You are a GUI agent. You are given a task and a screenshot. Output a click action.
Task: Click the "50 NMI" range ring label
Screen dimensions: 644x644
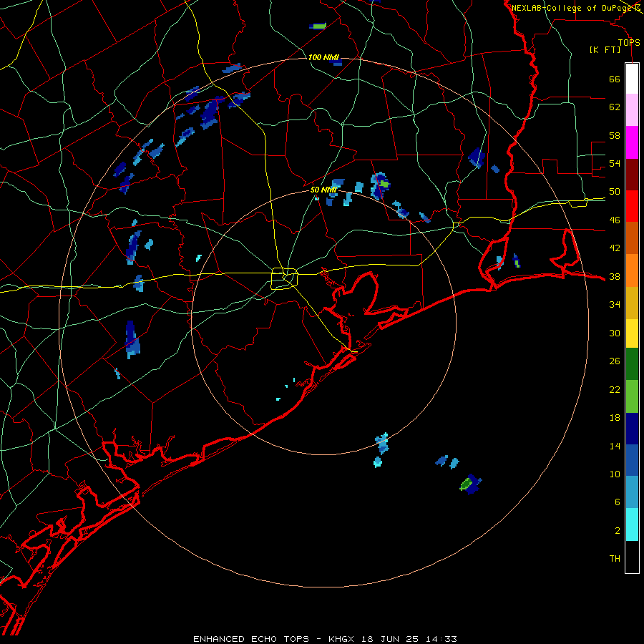tap(323, 190)
